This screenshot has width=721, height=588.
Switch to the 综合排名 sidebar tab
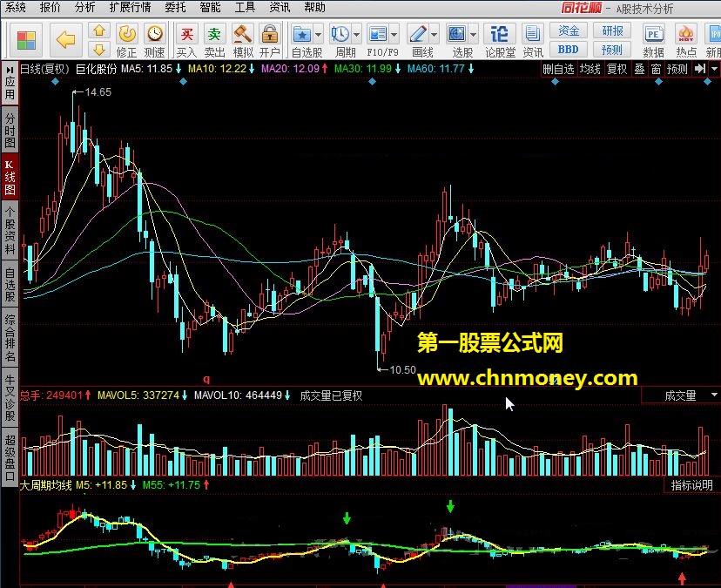point(10,338)
